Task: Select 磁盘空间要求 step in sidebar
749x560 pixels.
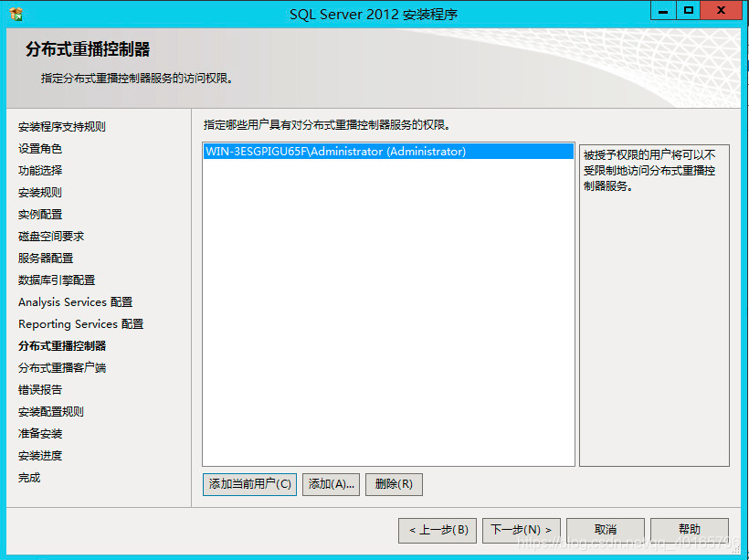Action: [x=51, y=237]
